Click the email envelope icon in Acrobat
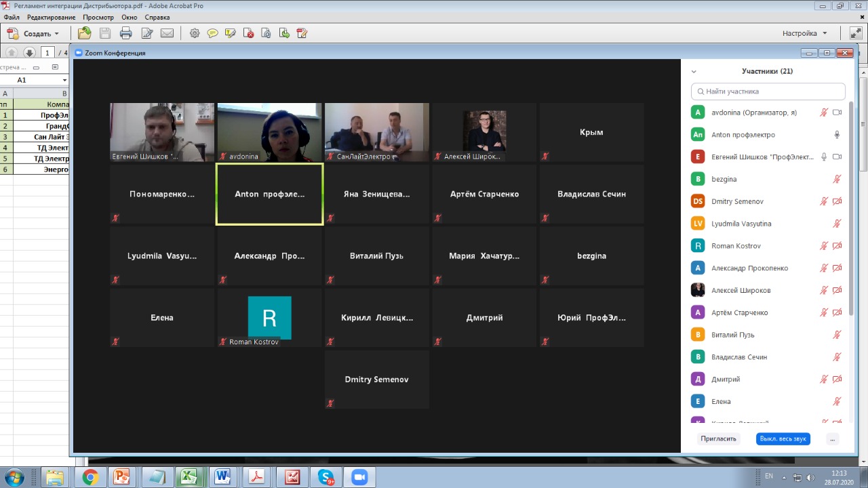Viewport: 868px width, 488px height. [167, 33]
